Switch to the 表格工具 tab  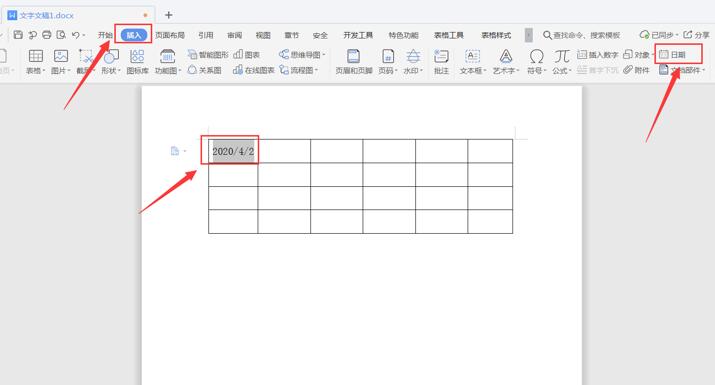coord(449,35)
